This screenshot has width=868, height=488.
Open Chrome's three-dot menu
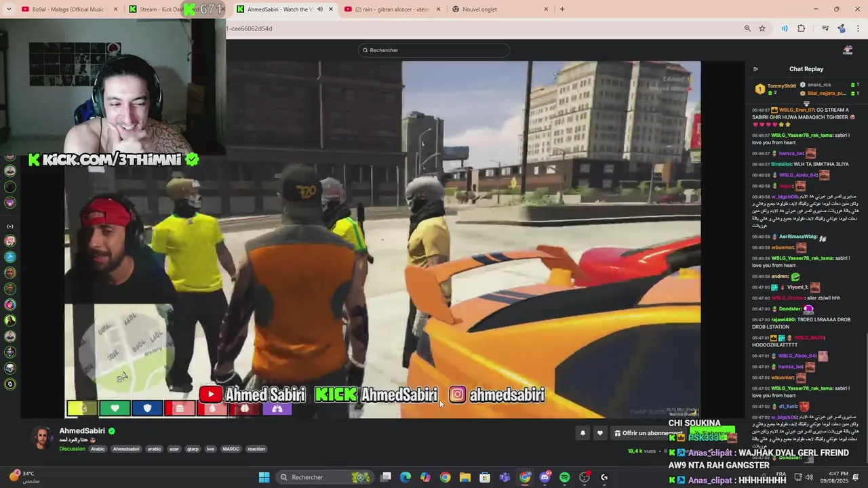pyautogui.click(x=858, y=28)
